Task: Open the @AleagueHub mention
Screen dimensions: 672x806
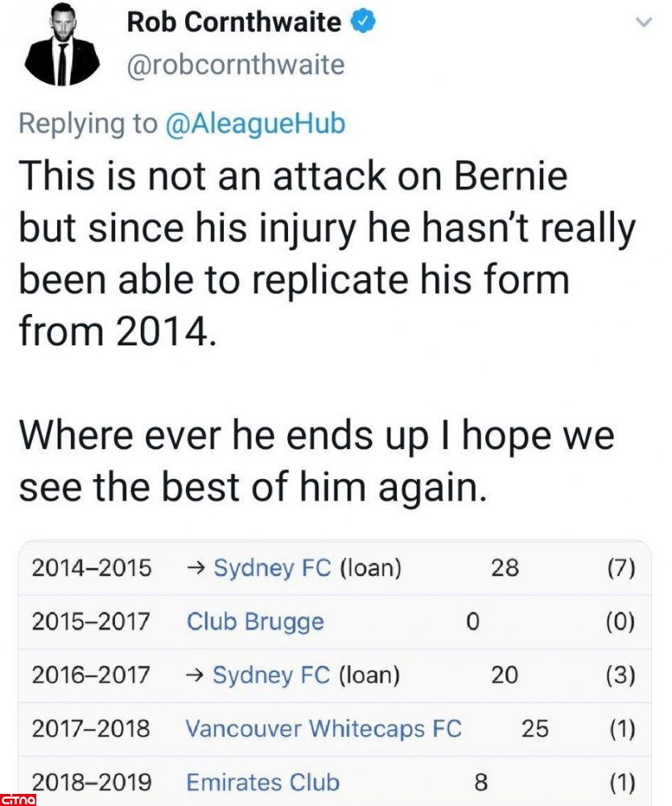Action: (255, 123)
